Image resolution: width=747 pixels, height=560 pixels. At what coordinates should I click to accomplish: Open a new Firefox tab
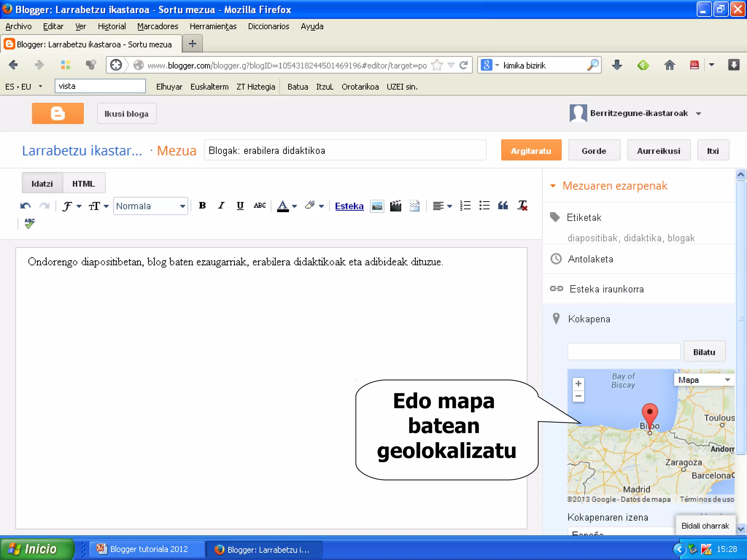point(192,44)
